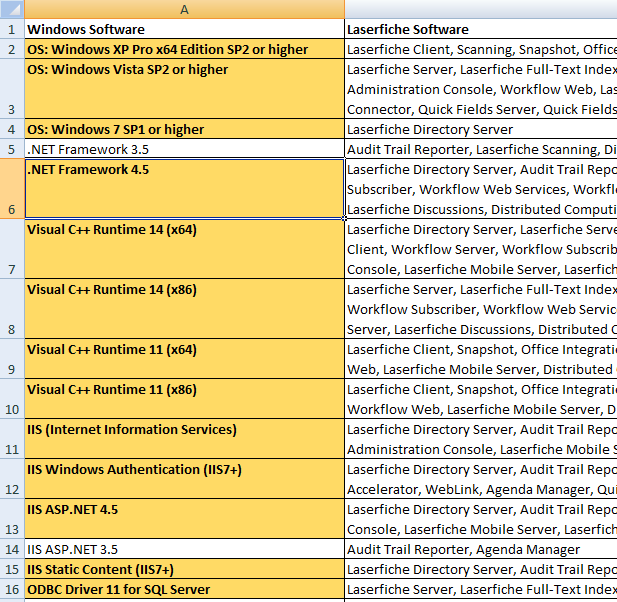The width and height of the screenshot is (617, 602).
Task: Click the Select All corner triangle
Action: pyautogui.click(x=12, y=9)
